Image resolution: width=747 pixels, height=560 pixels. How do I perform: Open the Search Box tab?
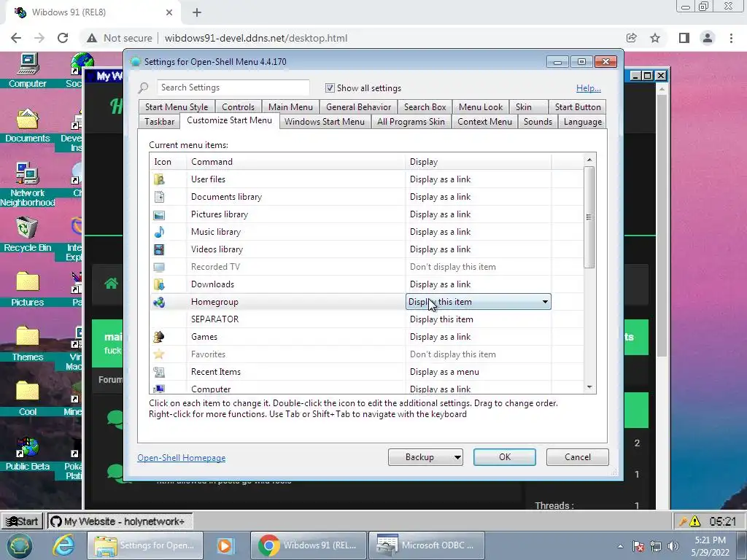click(425, 107)
